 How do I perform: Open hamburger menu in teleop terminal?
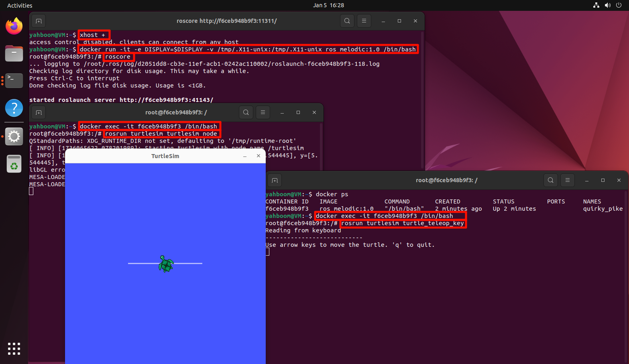coord(568,180)
